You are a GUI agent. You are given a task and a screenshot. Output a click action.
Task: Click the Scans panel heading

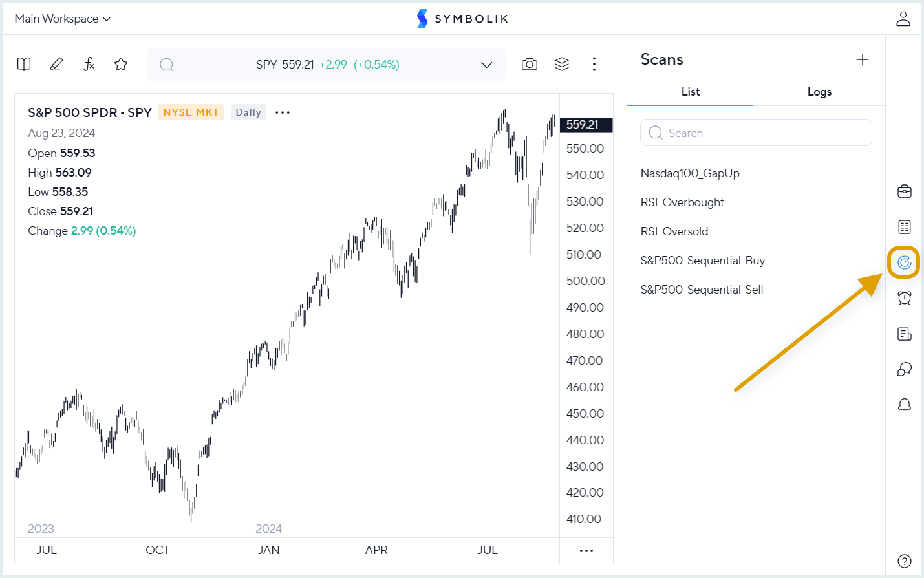click(x=661, y=59)
